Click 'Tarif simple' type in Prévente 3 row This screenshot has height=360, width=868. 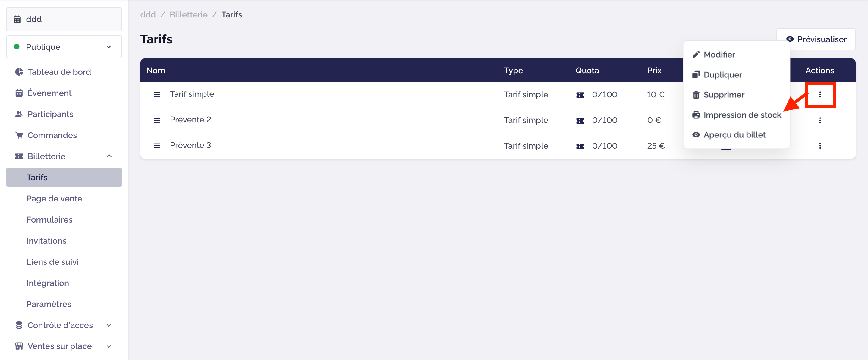526,146
